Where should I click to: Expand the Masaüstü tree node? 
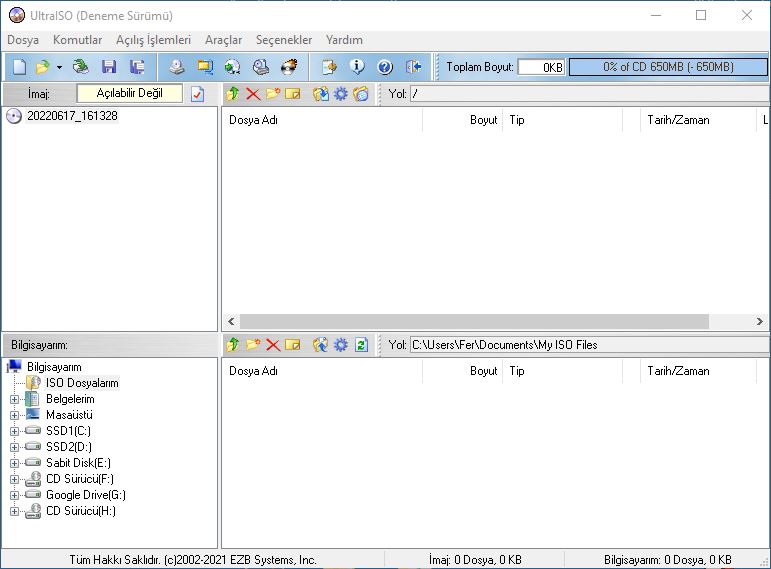14,415
